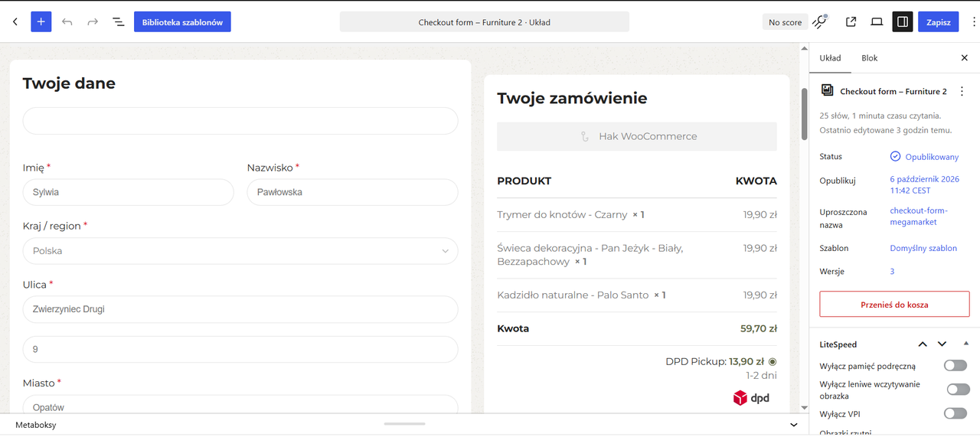Toggle Wyłącz pamięć podręczną switch
Image resolution: width=980 pixels, height=437 pixels.
(955, 366)
